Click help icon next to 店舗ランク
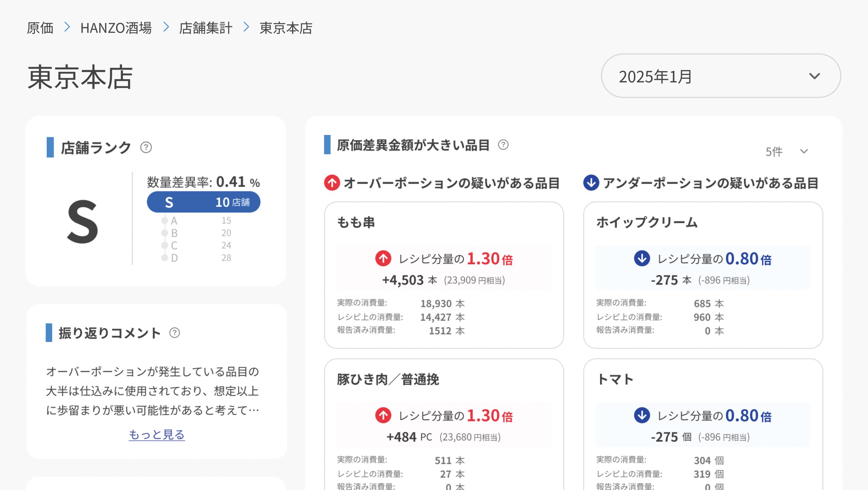The width and height of the screenshot is (868, 490). (146, 148)
